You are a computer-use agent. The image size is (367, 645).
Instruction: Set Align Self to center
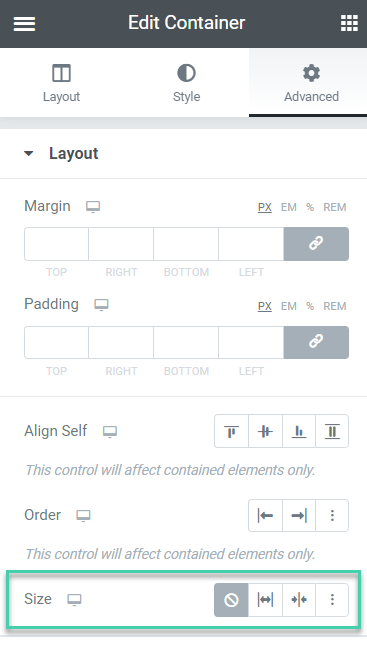[x=265, y=431]
